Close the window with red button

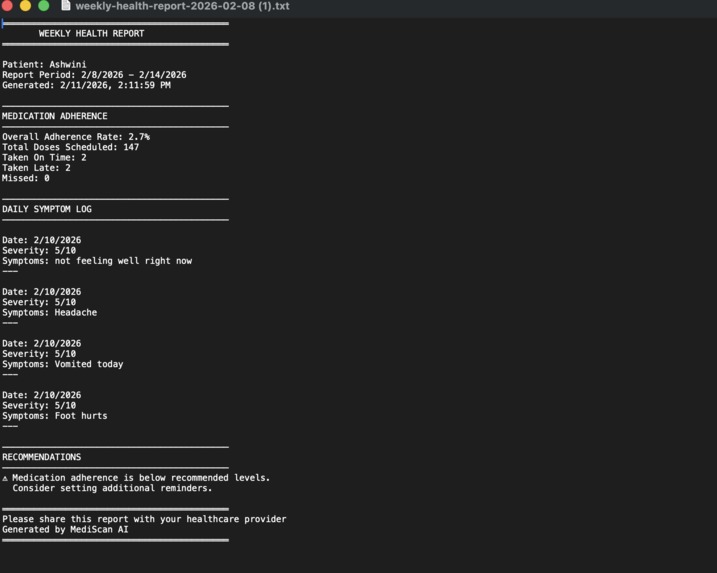(7, 5)
